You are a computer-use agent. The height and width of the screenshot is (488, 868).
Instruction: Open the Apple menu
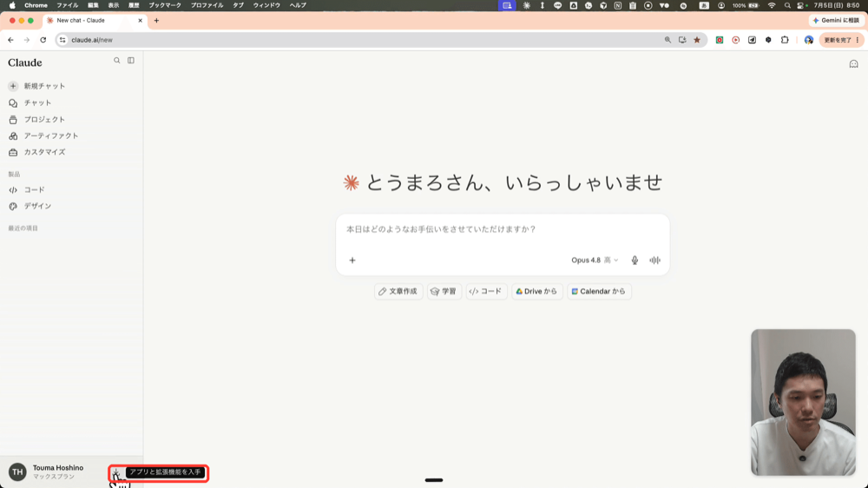tap(12, 5)
